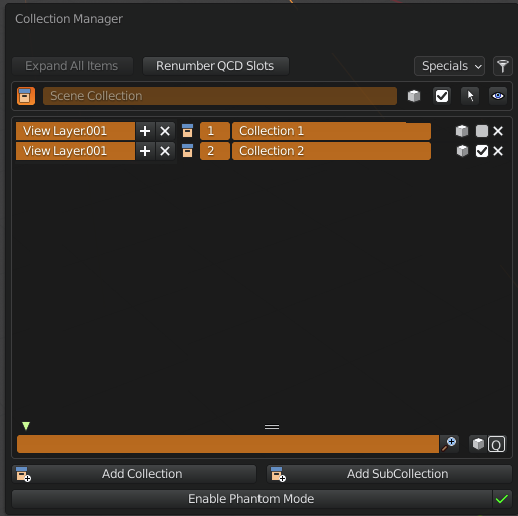This screenshot has width=518, height=516.
Task: Toggle filter by selected objects cube
Action: pyautogui.click(x=478, y=444)
